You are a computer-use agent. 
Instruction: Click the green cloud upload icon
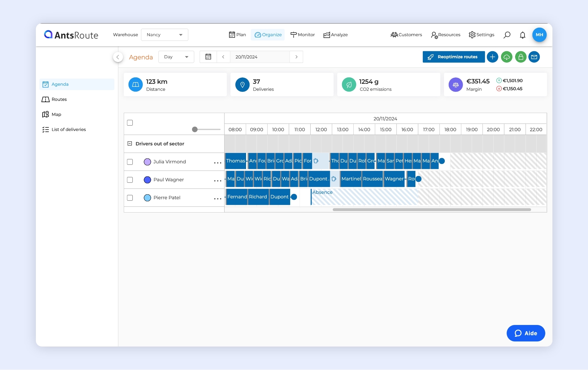coord(507,57)
